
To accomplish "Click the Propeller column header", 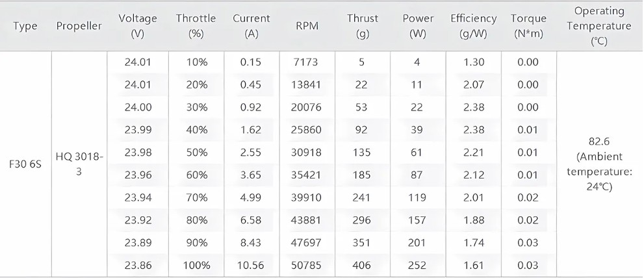I will [x=79, y=26].
